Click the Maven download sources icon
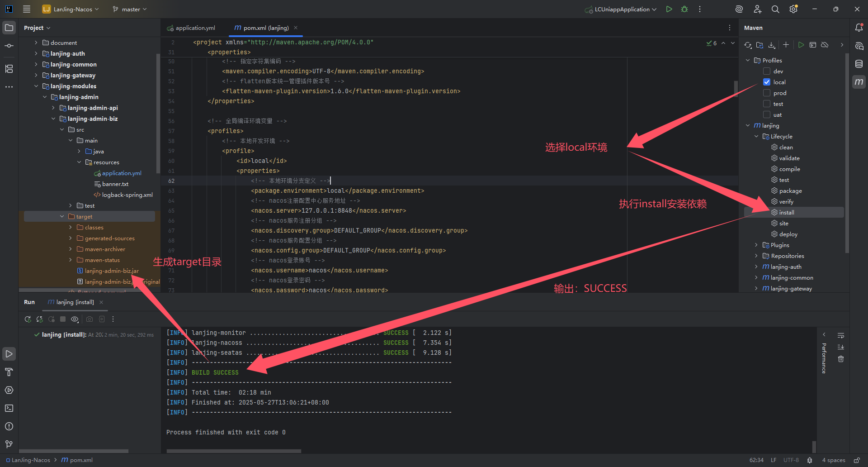Viewport: 868px width, 467px height. pyautogui.click(x=772, y=45)
